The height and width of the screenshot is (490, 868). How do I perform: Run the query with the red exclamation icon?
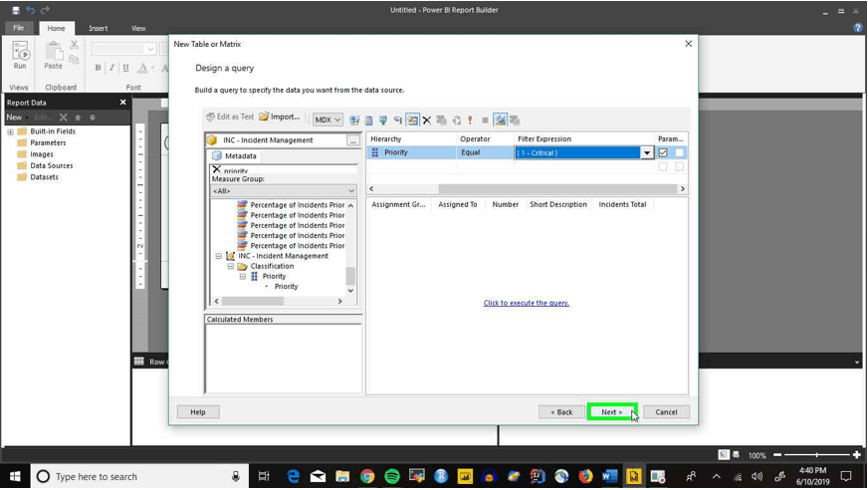pyautogui.click(x=471, y=121)
